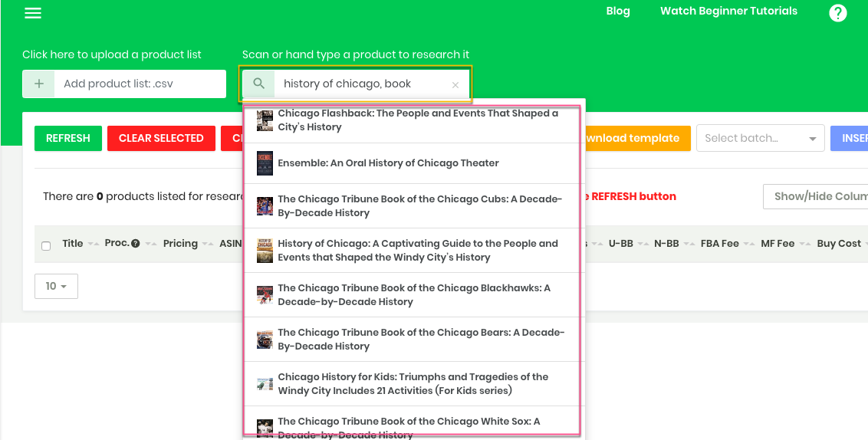The image size is (868, 440).
Task: Open the Select batch dropdown
Action: (x=760, y=139)
